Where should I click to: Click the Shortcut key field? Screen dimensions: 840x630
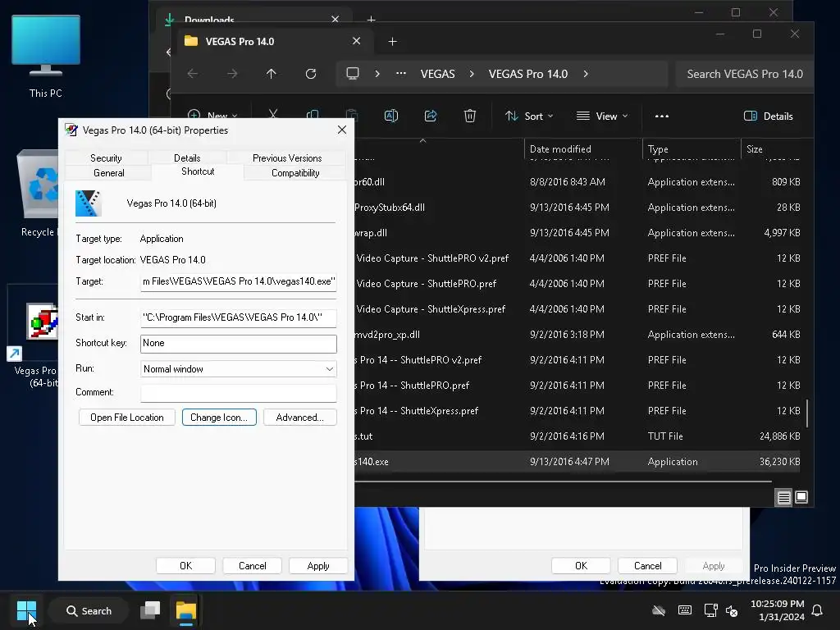point(239,344)
